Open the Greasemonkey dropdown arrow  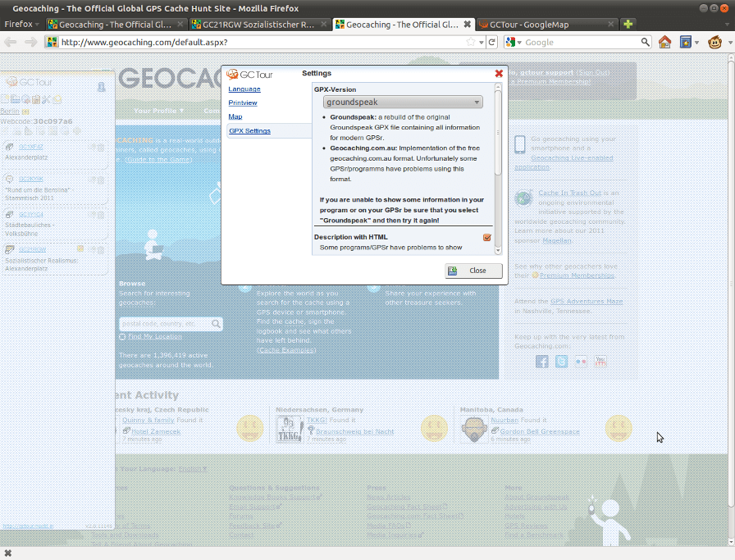point(730,43)
